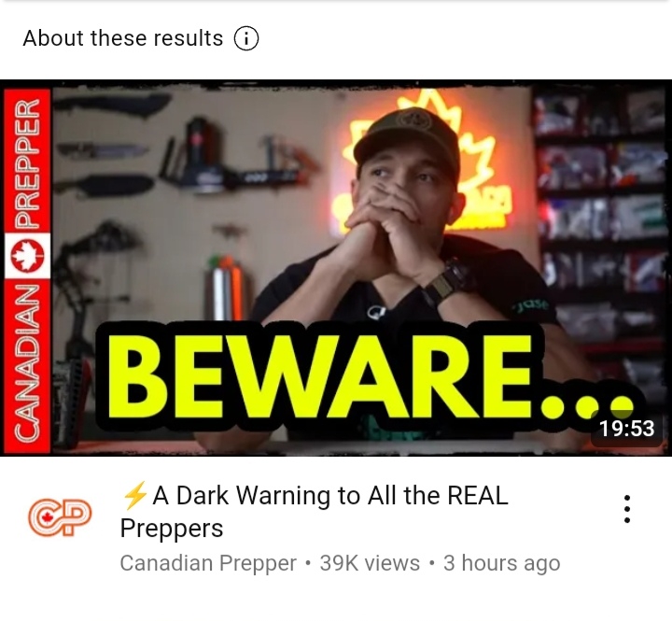Click the man's green cap in thumbnail
The width and height of the screenshot is (672, 621).
click(407, 135)
